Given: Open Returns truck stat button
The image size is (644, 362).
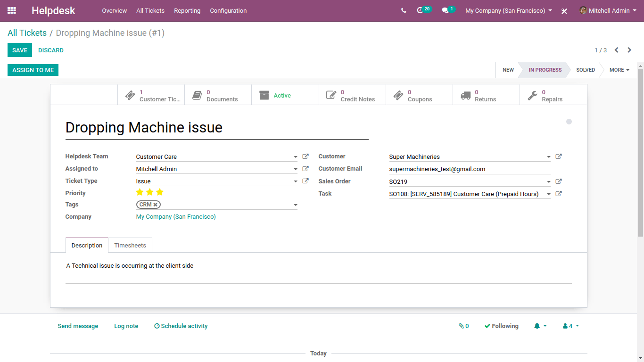Looking at the screenshot, I should [486, 95].
